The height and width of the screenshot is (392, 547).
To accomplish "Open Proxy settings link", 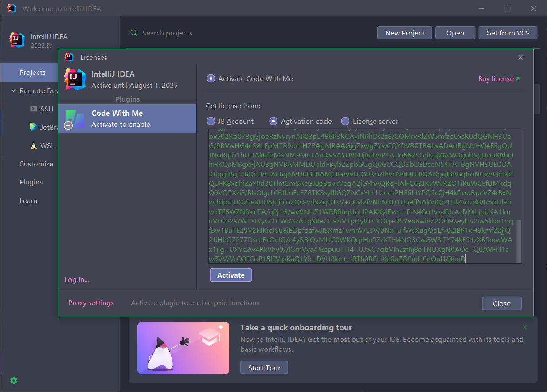I will point(91,302).
